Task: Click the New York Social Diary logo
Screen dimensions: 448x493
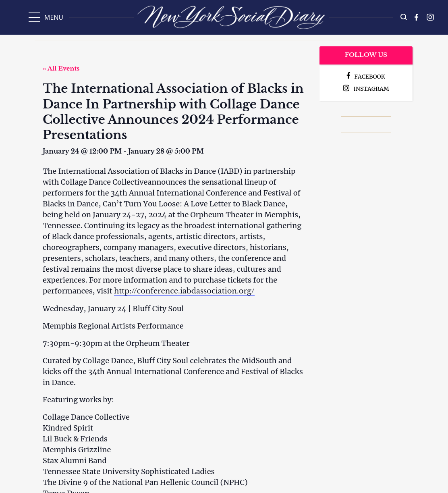Action: (231, 17)
